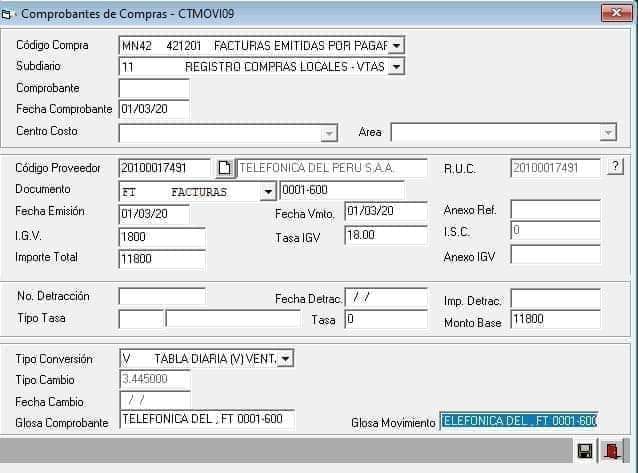Click the Monto Base label

pos(472,323)
